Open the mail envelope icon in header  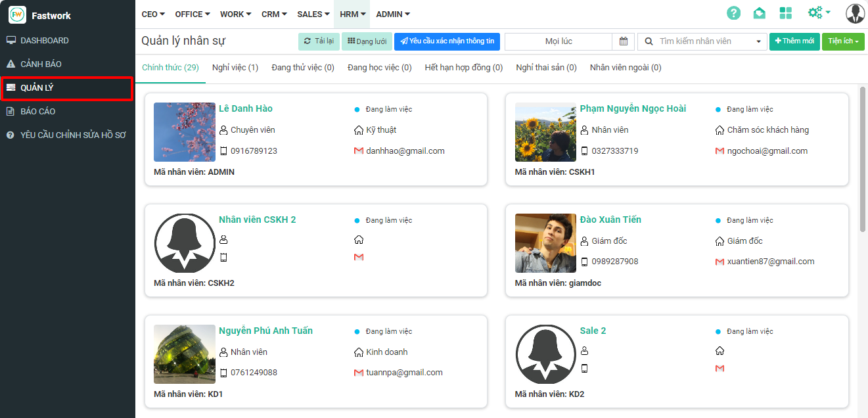[x=759, y=14]
